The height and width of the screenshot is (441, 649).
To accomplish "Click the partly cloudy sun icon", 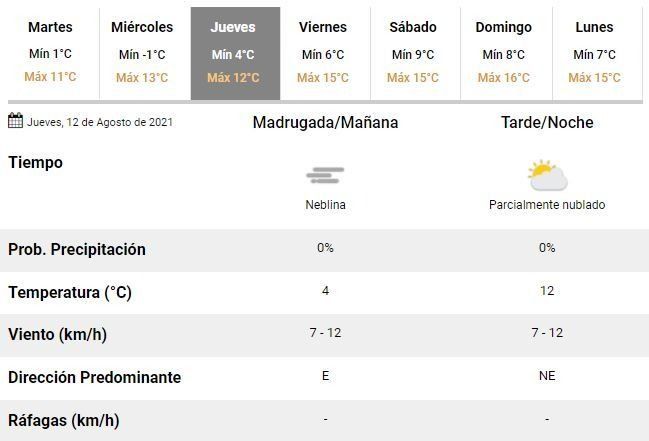I will pyautogui.click(x=547, y=176).
